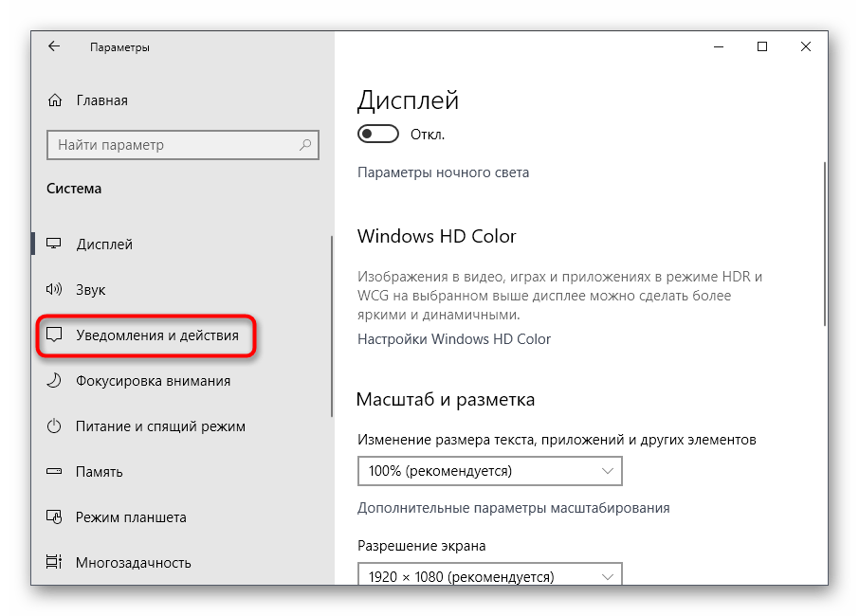Viewport: 859px width, 616px height.
Task: Click the Home (Главная) house icon
Action: [x=56, y=100]
